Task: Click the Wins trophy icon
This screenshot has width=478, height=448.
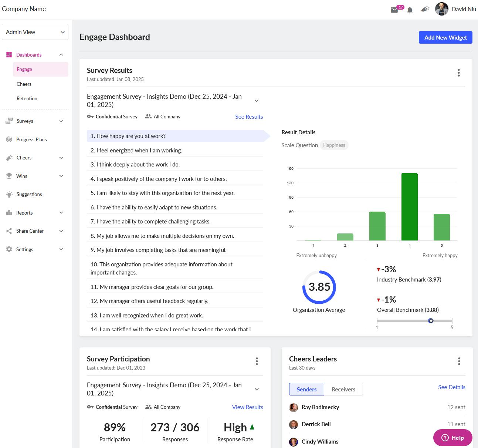Action: pos(9,176)
